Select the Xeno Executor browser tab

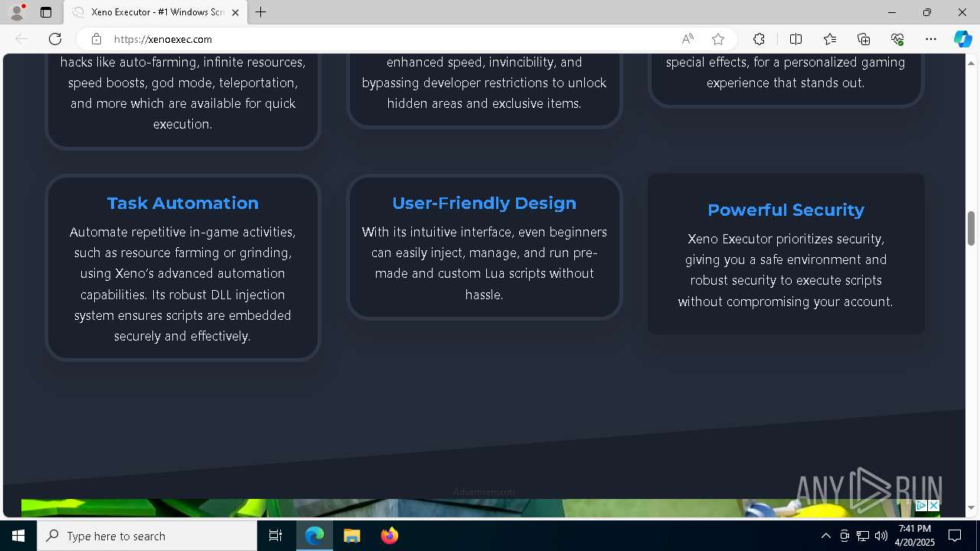(x=156, y=12)
